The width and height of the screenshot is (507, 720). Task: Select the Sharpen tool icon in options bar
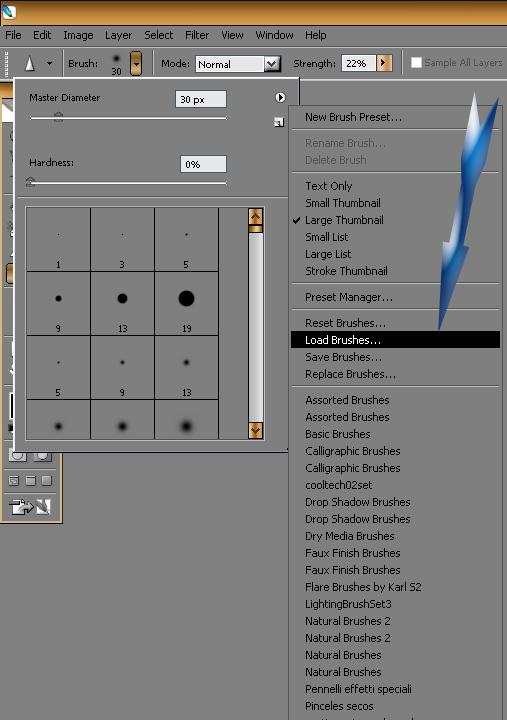[x=30, y=63]
